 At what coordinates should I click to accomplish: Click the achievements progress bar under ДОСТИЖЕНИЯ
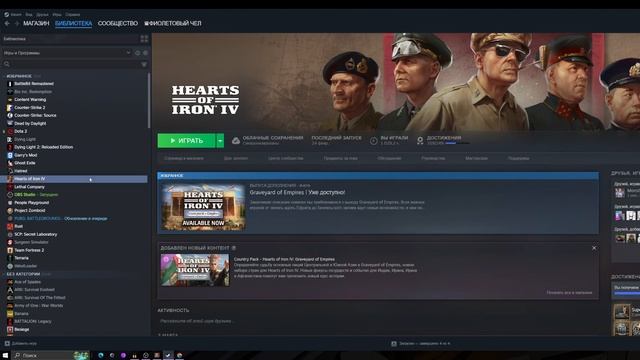(x=457, y=143)
